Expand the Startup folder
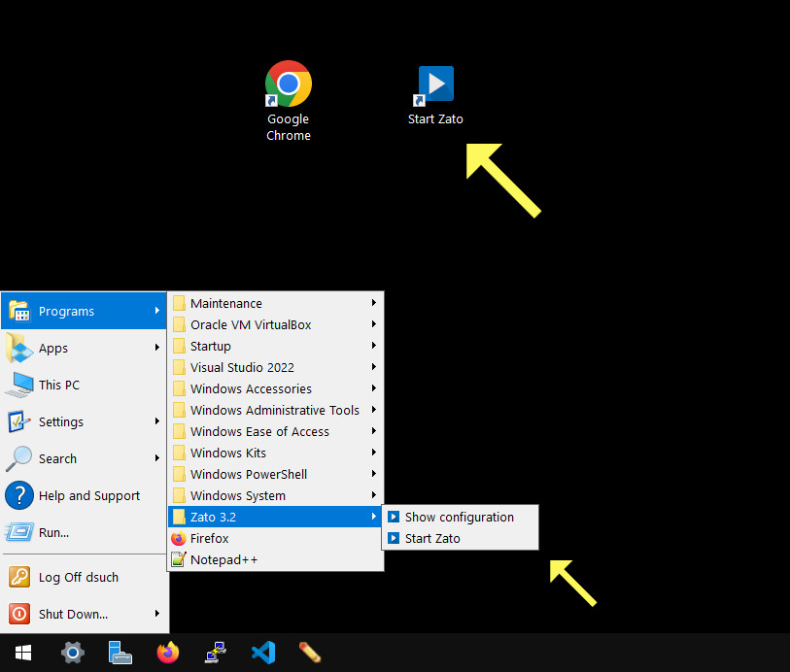 (x=275, y=346)
